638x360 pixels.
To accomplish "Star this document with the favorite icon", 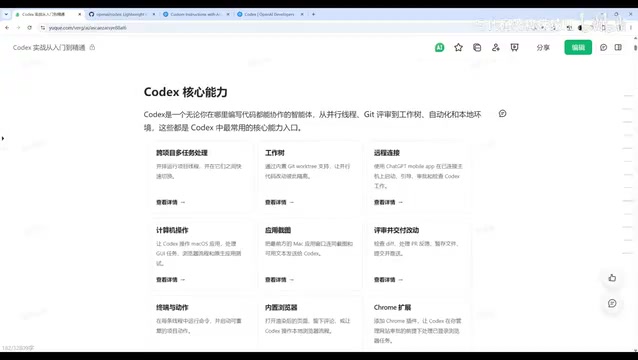I will click(458, 48).
